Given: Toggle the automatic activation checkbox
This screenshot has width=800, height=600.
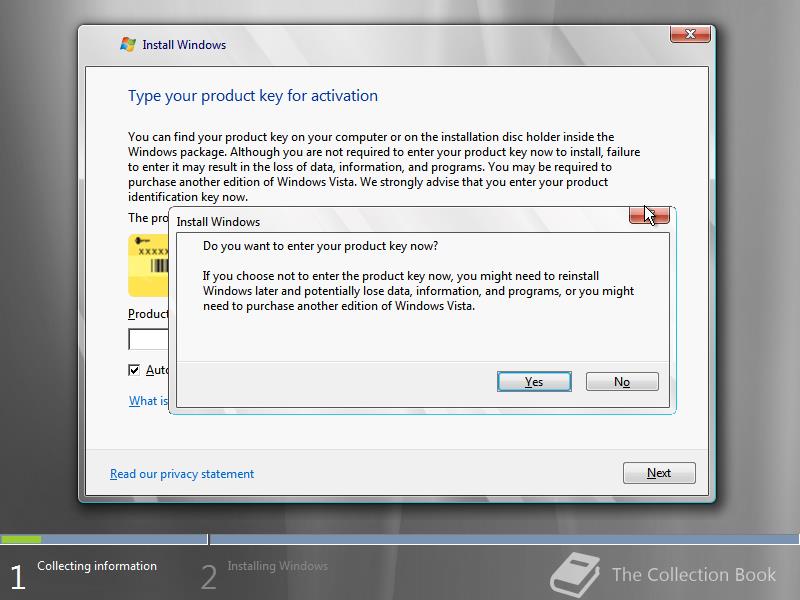Looking at the screenshot, I should pyautogui.click(x=134, y=370).
